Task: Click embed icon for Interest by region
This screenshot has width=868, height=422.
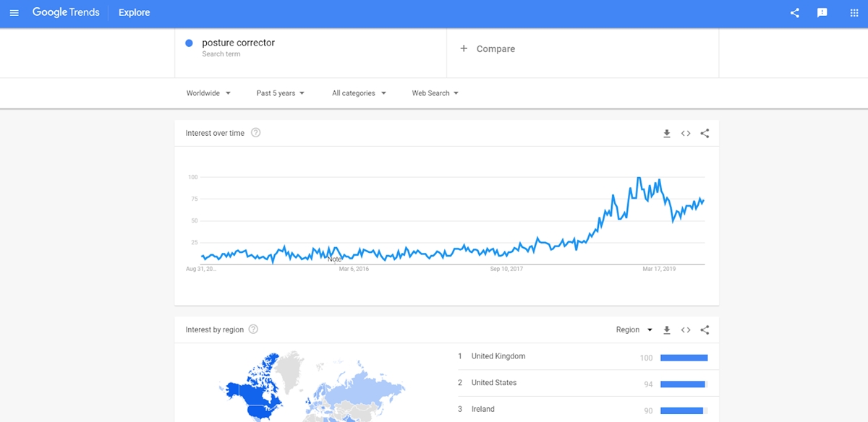Action: pyautogui.click(x=686, y=330)
